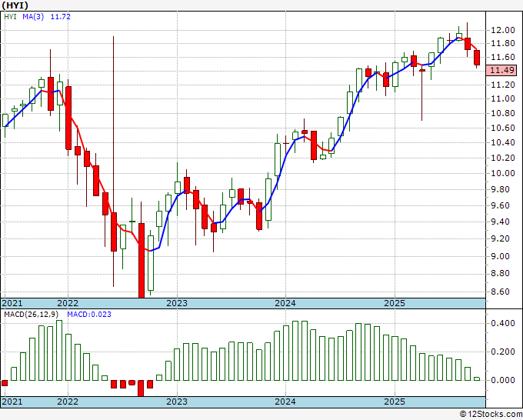Click the final small green MACD bar
The height and width of the screenshot is (420, 523).
pyautogui.click(x=477, y=379)
